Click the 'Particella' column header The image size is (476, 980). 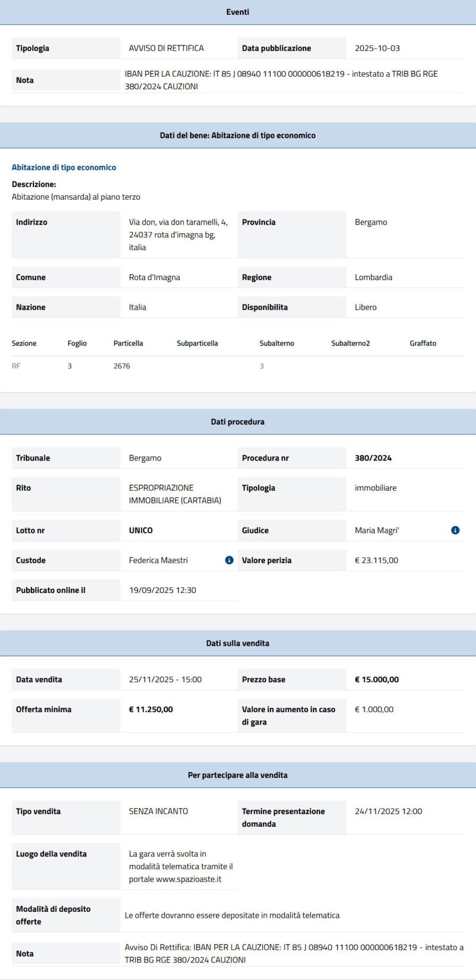pos(128,343)
